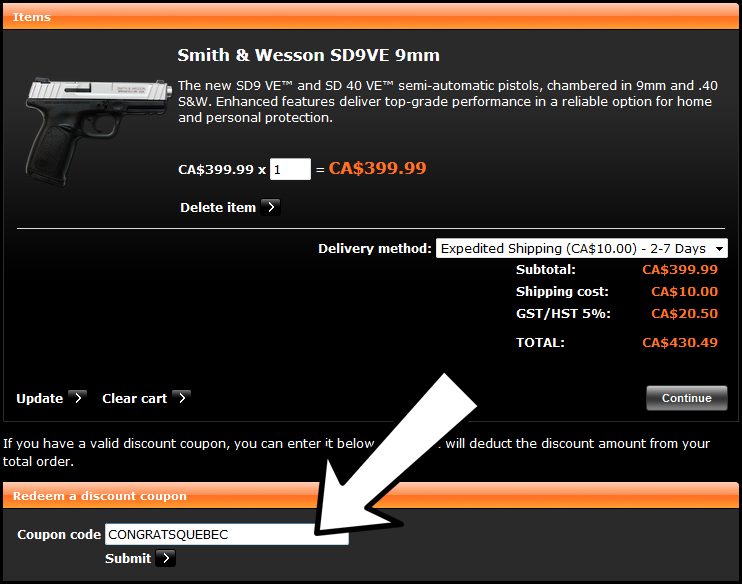Click the product description paragraph

click(x=448, y=101)
